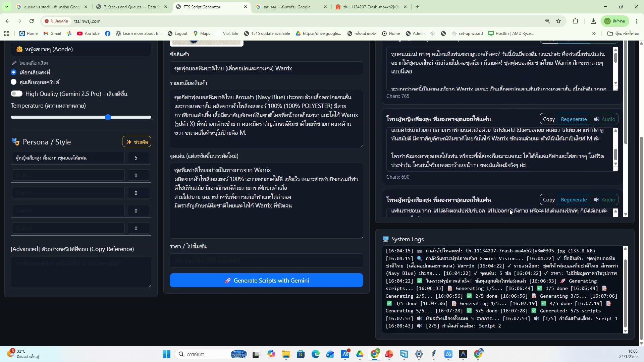The width and height of the screenshot is (644, 362).
Task: Open the YouTube bookmark icon
Action: pyautogui.click(x=80, y=34)
